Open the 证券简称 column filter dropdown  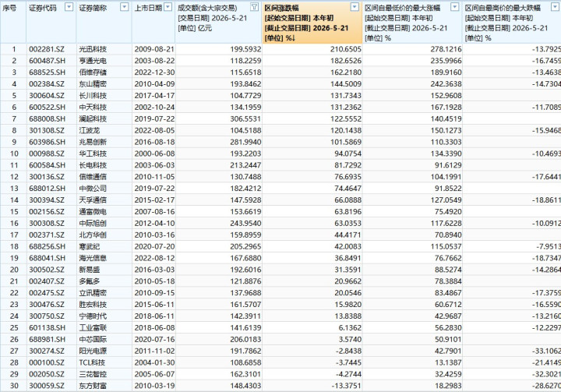pos(125,7)
